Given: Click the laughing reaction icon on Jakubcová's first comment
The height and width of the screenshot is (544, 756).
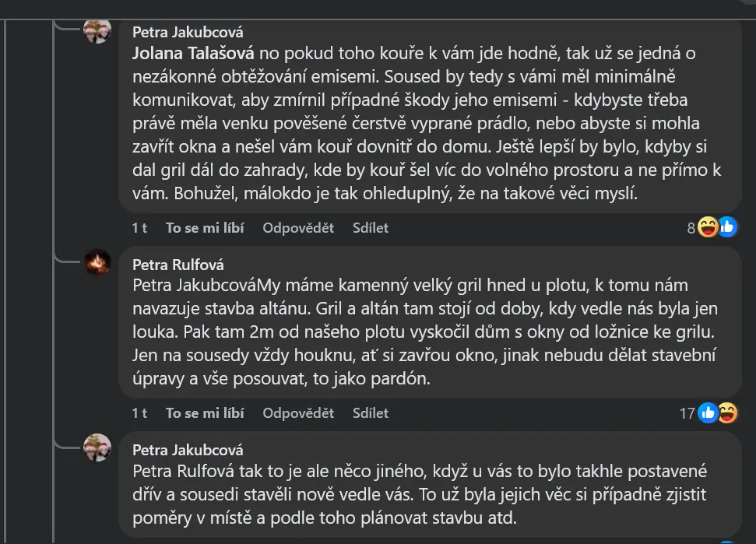Looking at the screenshot, I should tap(709, 227).
